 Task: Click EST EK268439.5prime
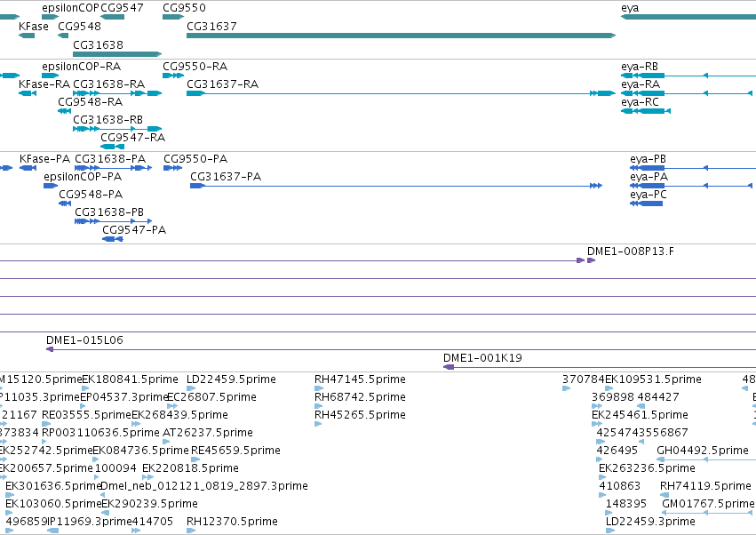click(x=179, y=415)
